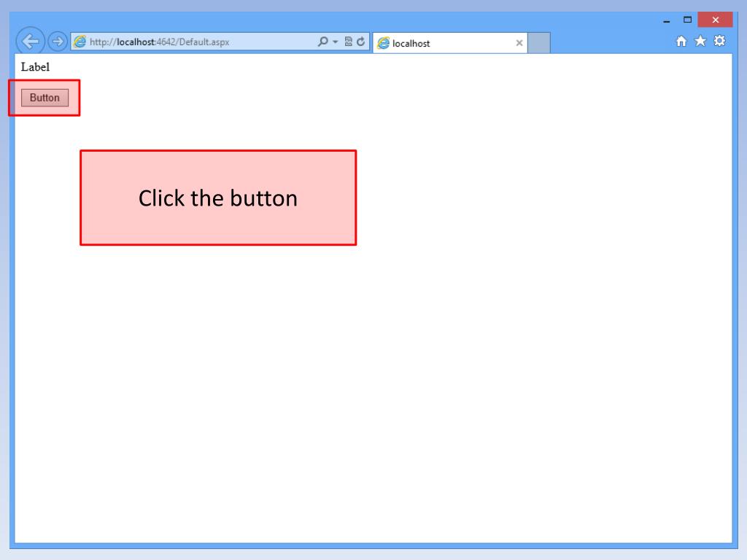Refresh the page with the reload icon
Image resolution: width=747 pixels, height=560 pixels.
[361, 42]
